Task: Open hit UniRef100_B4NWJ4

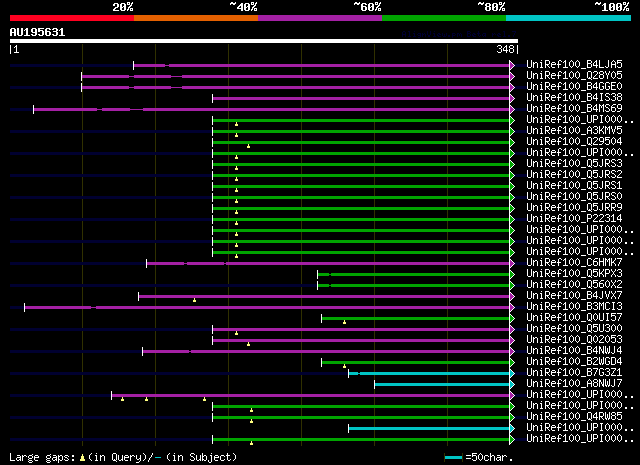Action: [x=574, y=351]
